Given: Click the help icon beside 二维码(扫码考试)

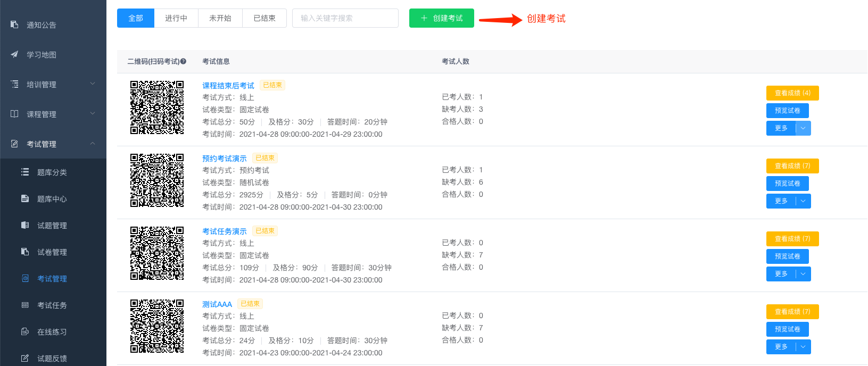Looking at the screenshot, I should coord(183,62).
